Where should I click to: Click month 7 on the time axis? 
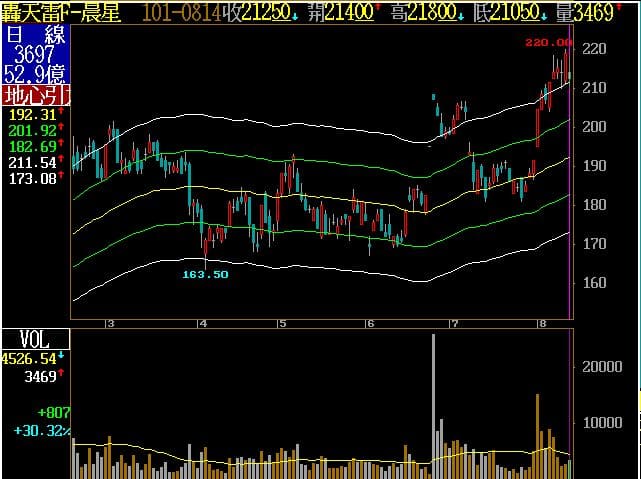pyautogui.click(x=454, y=323)
